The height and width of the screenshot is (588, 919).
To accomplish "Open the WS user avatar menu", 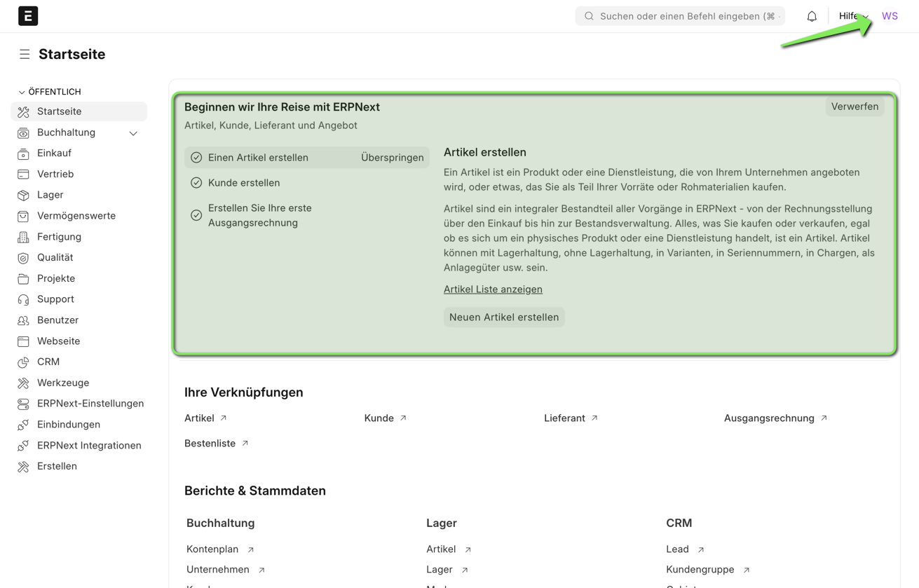I will coord(890,16).
